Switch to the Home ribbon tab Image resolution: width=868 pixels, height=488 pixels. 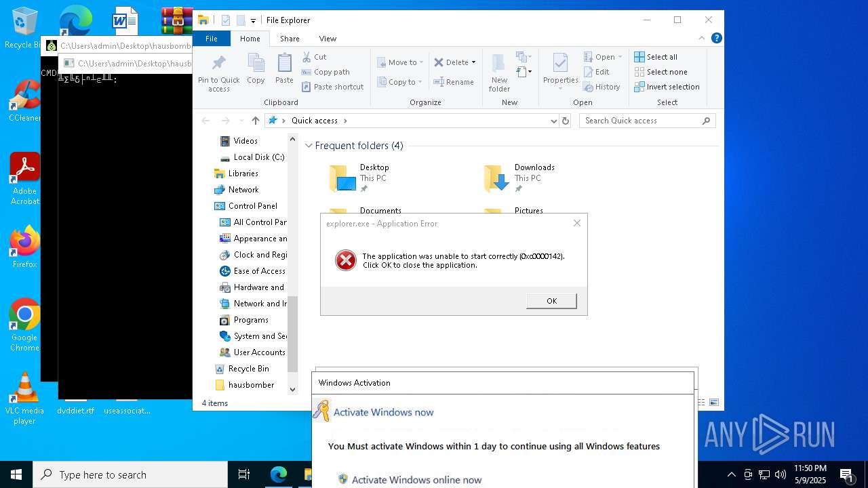click(x=250, y=39)
